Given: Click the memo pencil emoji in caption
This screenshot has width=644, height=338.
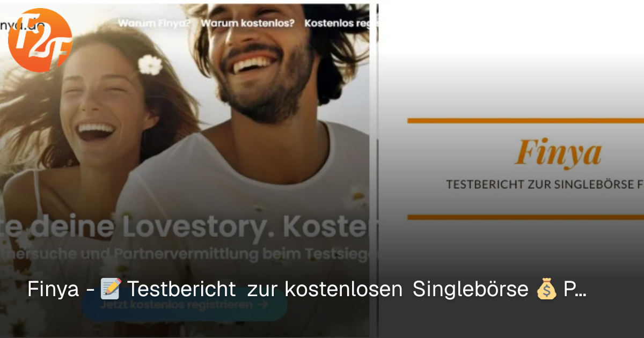Looking at the screenshot, I should click(x=111, y=290).
